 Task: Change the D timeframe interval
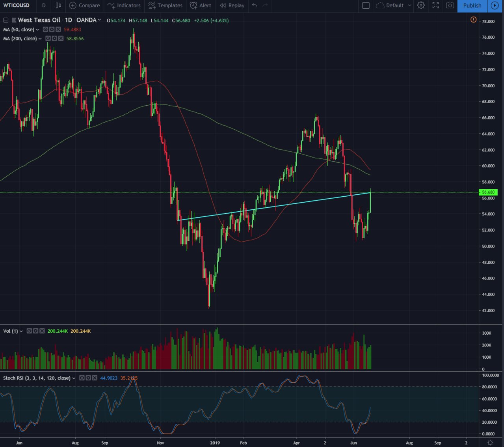[x=44, y=6]
